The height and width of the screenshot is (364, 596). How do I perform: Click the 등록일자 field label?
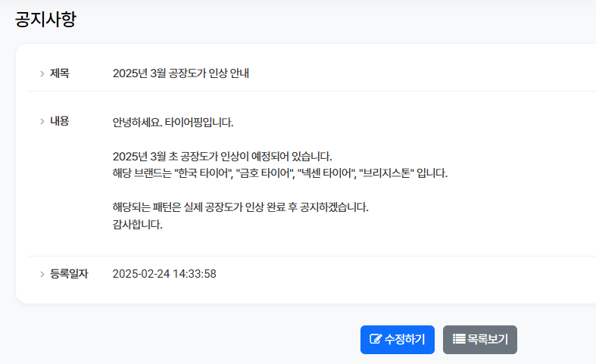click(69, 273)
